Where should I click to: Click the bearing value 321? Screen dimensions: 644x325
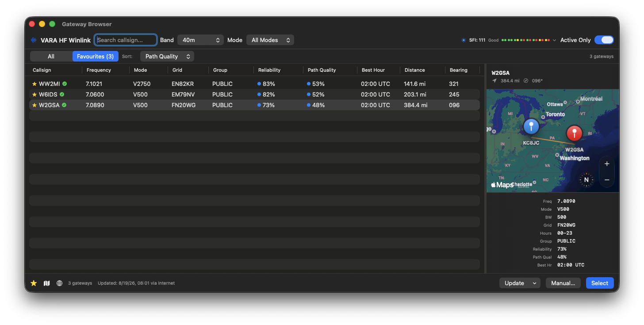453,84
